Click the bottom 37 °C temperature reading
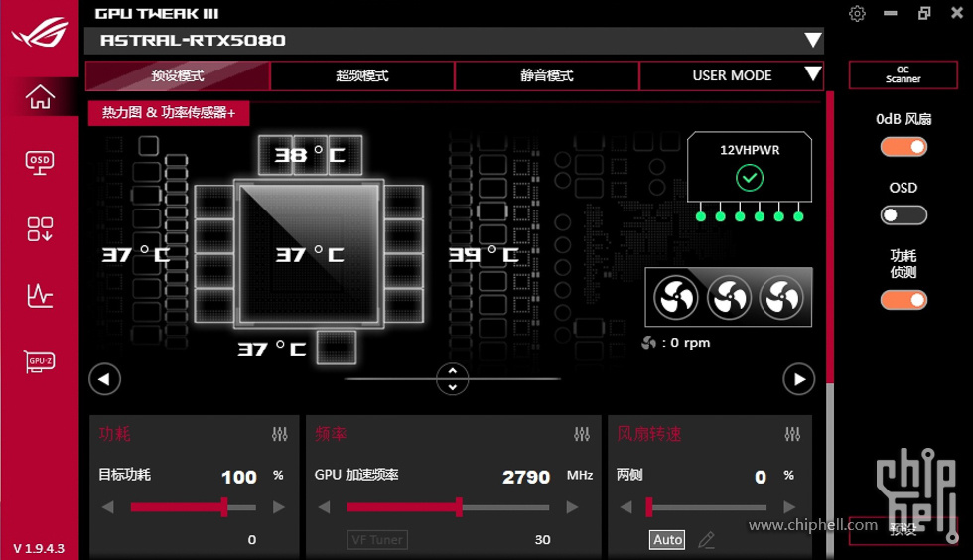 coord(272,350)
